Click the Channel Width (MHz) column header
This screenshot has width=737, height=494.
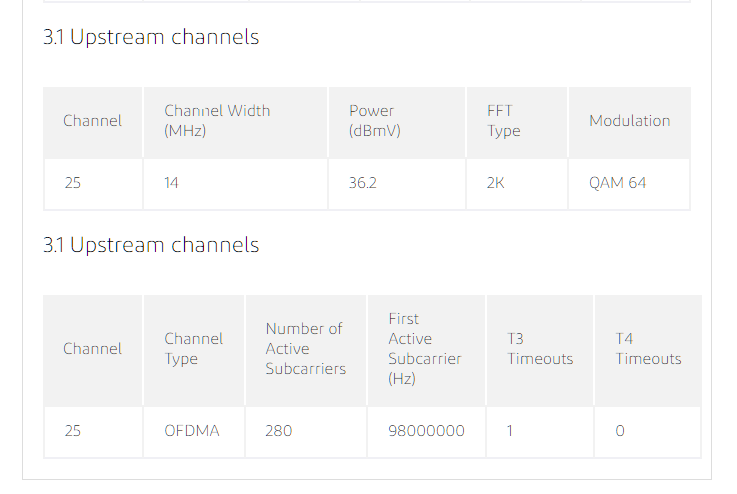point(217,121)
